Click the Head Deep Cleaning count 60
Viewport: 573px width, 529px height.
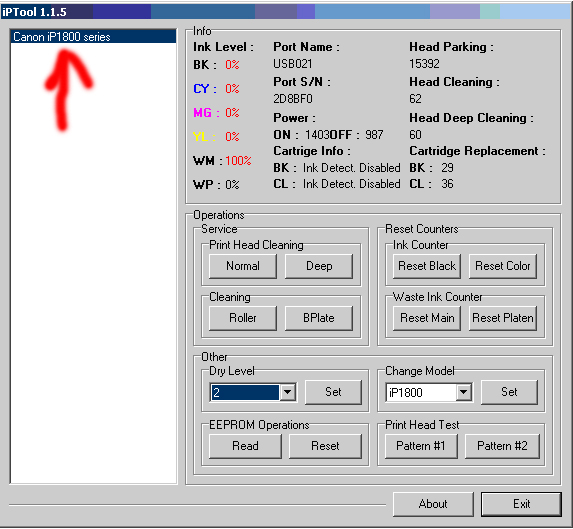pyautogui.click(x=415, y=135)
